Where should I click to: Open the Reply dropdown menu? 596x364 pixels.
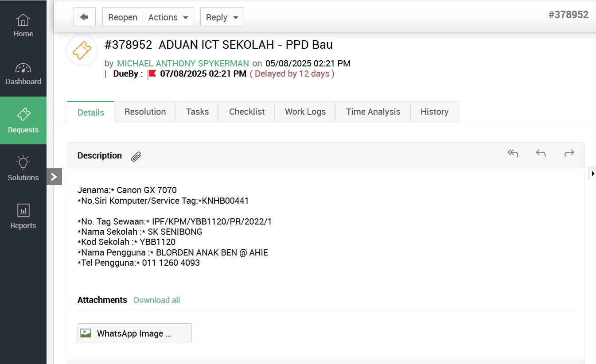[x=222, y=17]
